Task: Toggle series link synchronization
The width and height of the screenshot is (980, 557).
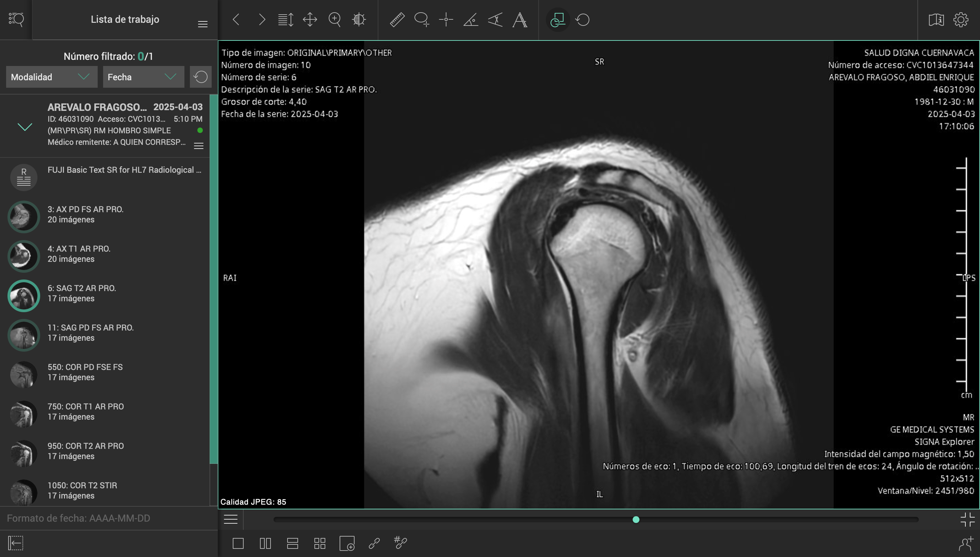Action: coord(374,543)
